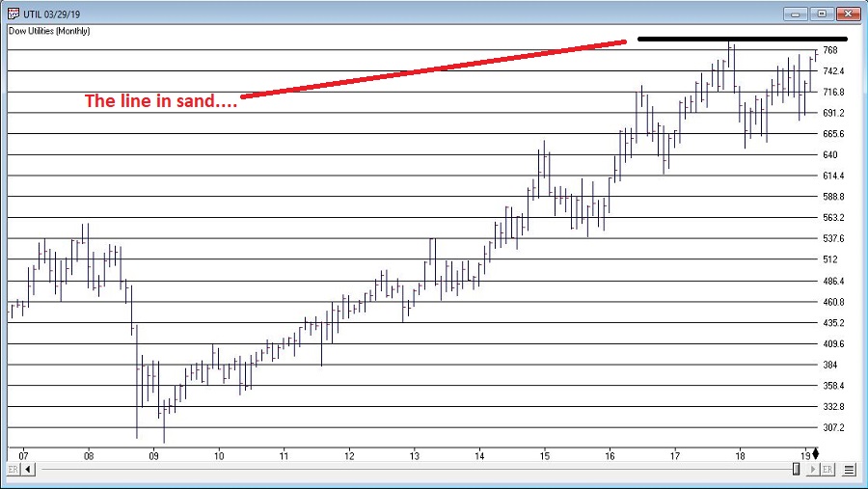Click the 16 year label on the time axis
Screen dimensions: 868x489
[610, 456]
